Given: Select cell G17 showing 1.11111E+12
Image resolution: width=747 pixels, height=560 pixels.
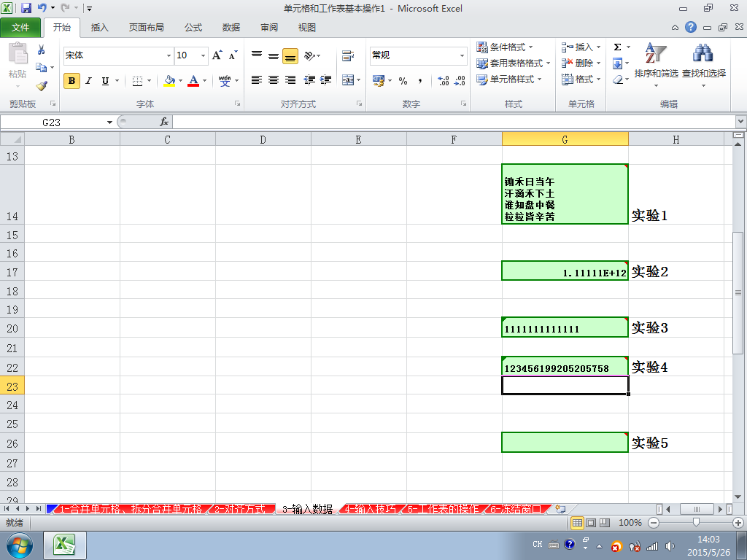Looking at the screenshot, I should (x=565, y=271).
